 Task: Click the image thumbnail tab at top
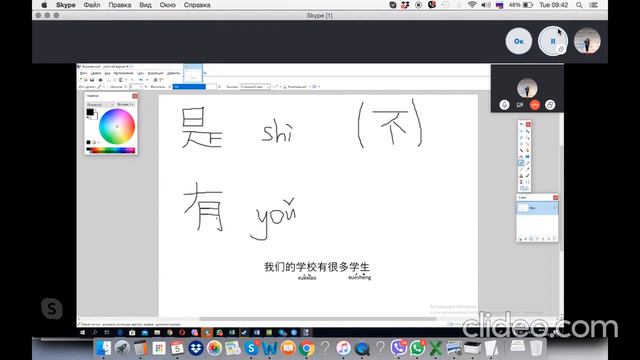[193, 73]
